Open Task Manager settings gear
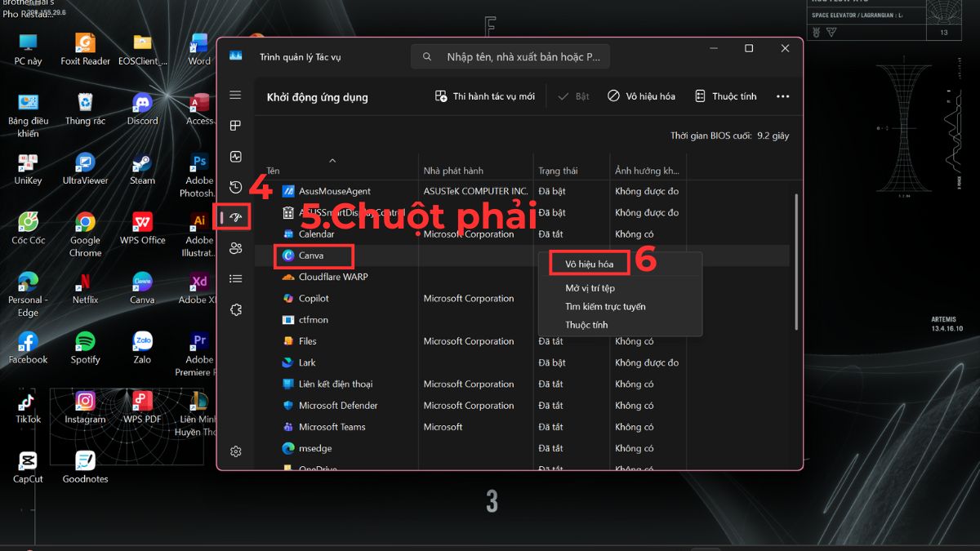Image resolution: width=980 pixels, height=551 pixels. 235,451
